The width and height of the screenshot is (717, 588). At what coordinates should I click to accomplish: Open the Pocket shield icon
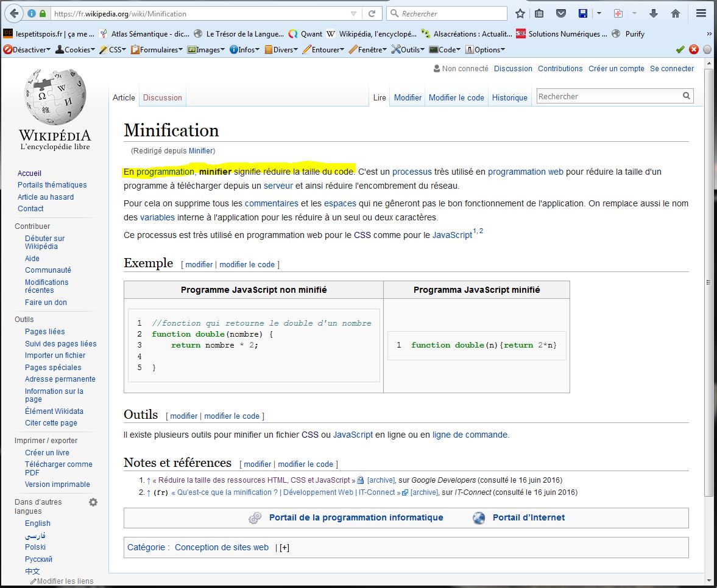pos(561,13)
